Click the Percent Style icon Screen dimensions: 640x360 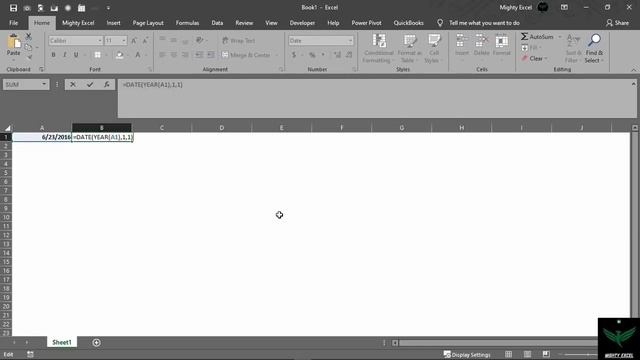click(312, 55)
